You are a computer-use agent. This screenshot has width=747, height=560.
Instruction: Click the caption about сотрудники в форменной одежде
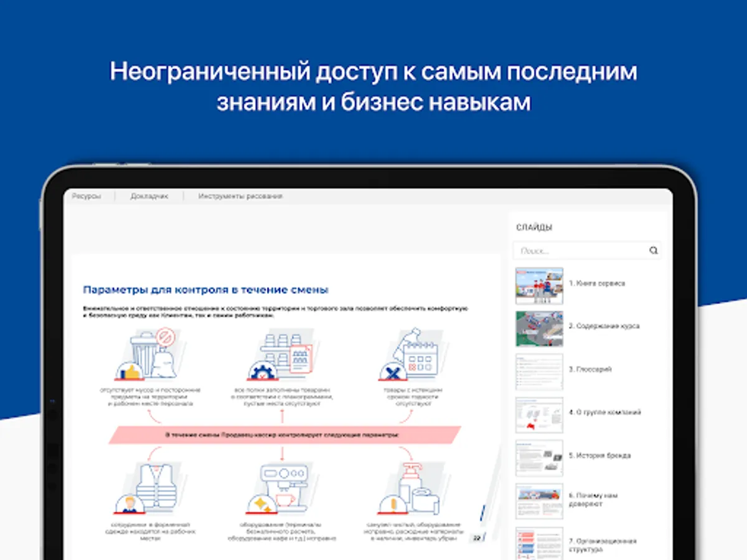tap(150, 531)
